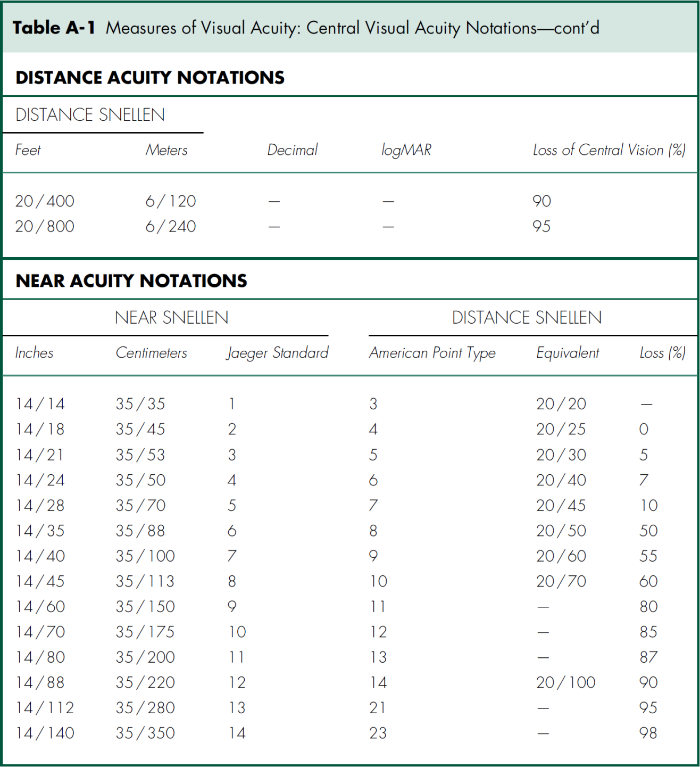Select the 14/140 inches cell
Viewport: 700px width, 767px height.
tap(45, 733)
